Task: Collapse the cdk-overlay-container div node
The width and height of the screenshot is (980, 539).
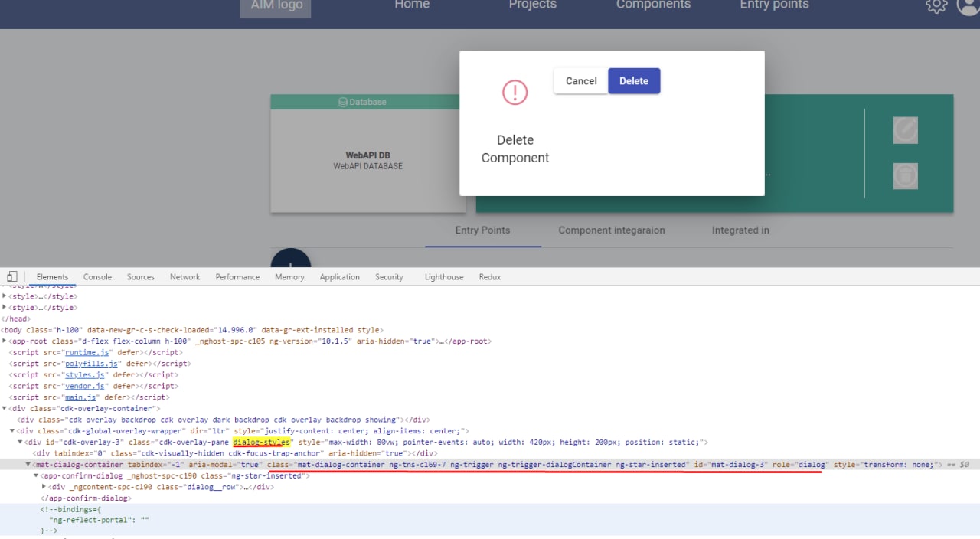Action: (x=5, y=409)
